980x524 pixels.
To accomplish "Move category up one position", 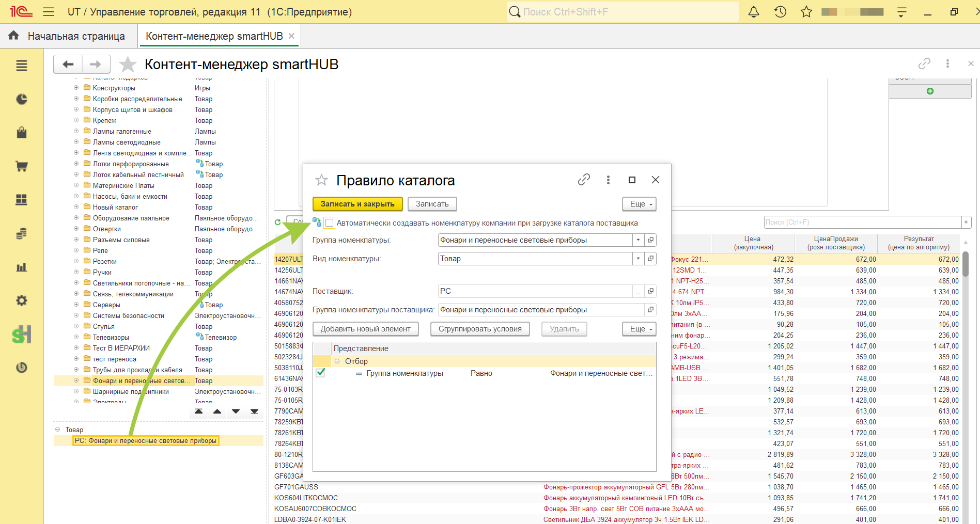I will coord(217,411).
